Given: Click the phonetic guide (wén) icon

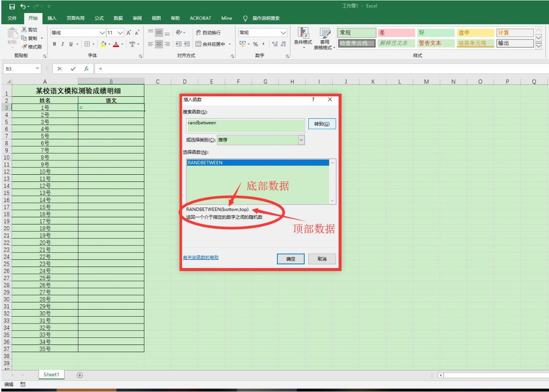Looking at the screenshot, I should pyautogui.click(x=132, y=44).
